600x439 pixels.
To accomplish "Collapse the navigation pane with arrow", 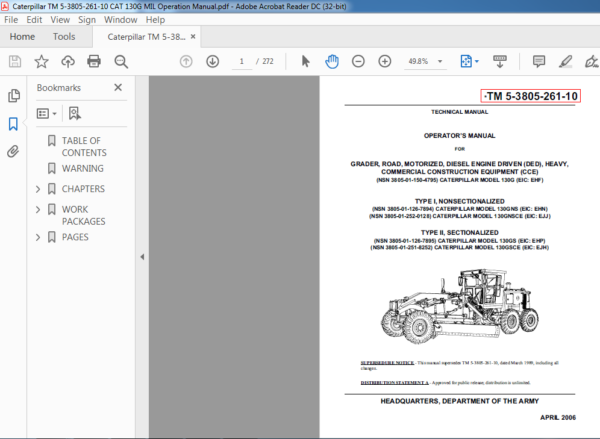I will (142, 257).
